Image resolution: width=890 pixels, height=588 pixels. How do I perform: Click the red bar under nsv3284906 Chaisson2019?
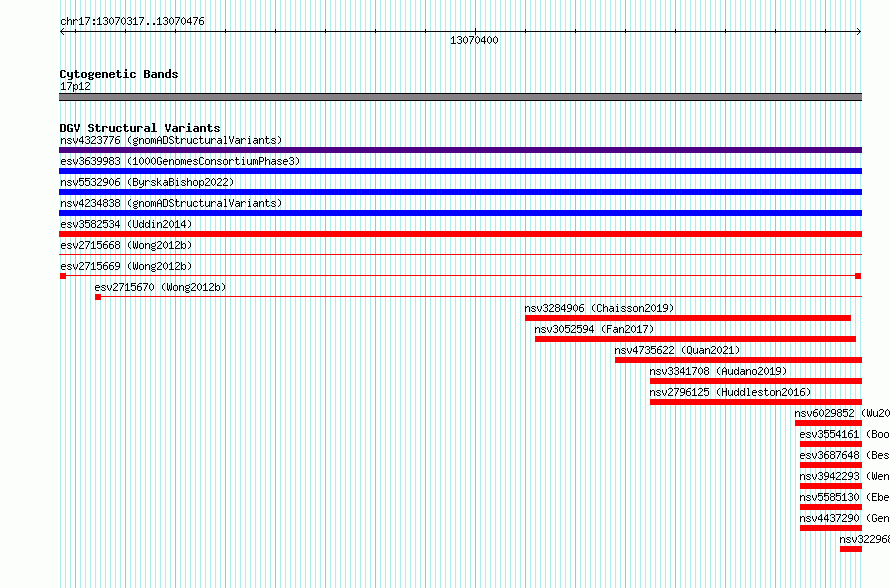coord(688,318)
